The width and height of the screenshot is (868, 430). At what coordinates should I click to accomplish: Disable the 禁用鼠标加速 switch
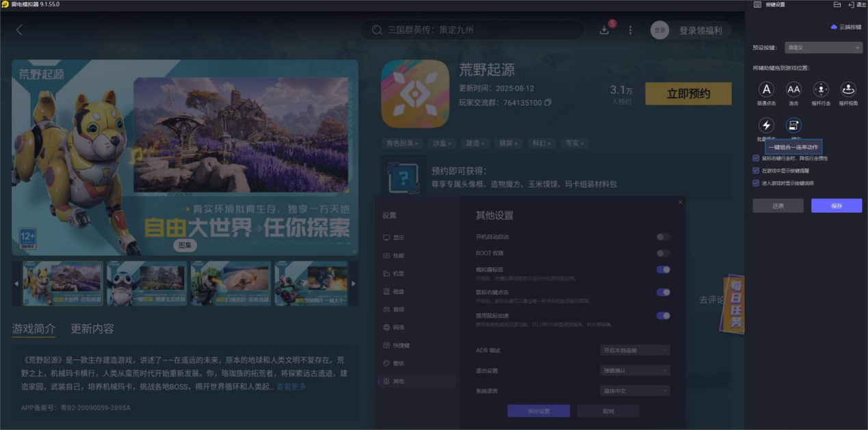[662, 315]
